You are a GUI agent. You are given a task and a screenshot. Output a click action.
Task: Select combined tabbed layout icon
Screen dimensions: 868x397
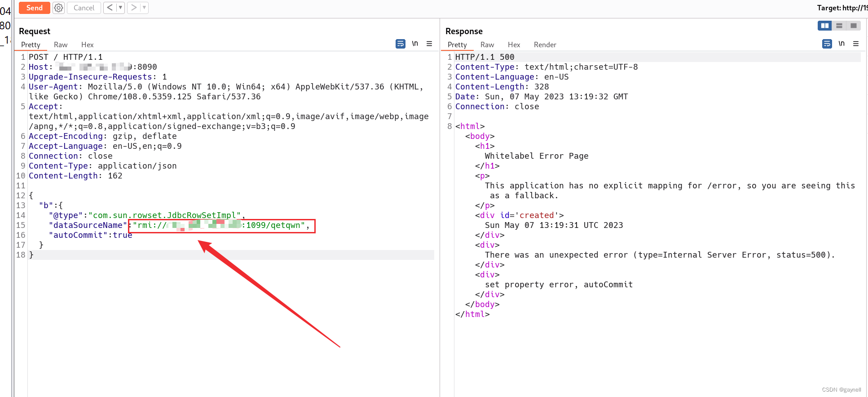[854, 26]
